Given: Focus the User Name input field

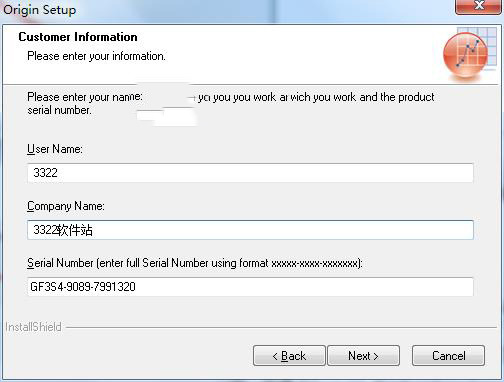Looking at the screenshot, I should pyautogui.click(x=250, y=173).
